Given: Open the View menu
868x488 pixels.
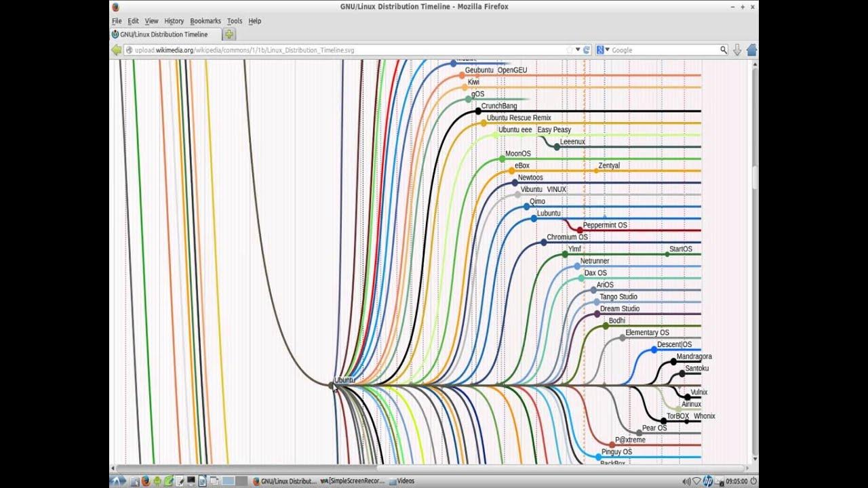Looking at the screenshot, I should 151,21.
